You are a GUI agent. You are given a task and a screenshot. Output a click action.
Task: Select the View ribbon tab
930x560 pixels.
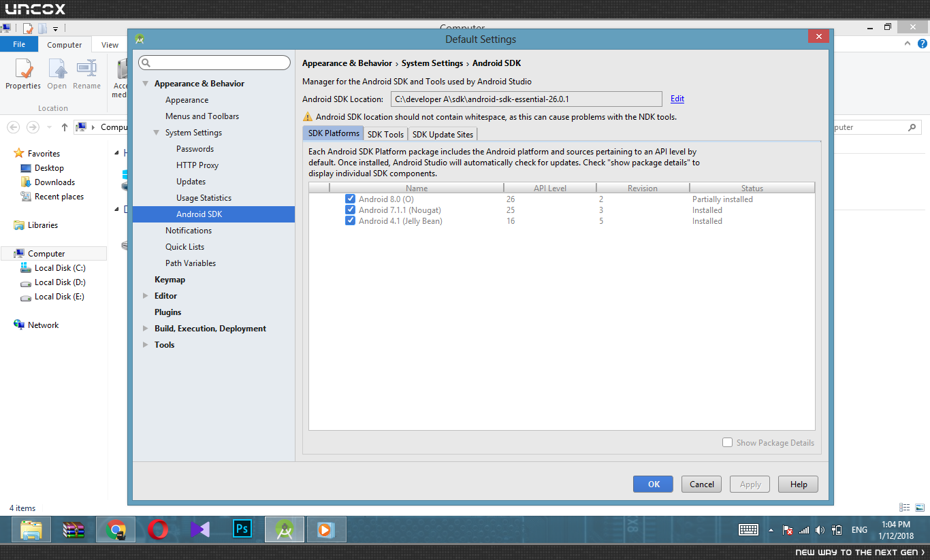[110, 45]
